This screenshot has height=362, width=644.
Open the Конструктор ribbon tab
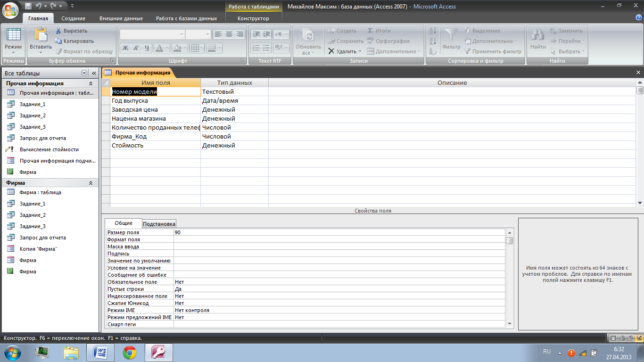coord(253,18)
